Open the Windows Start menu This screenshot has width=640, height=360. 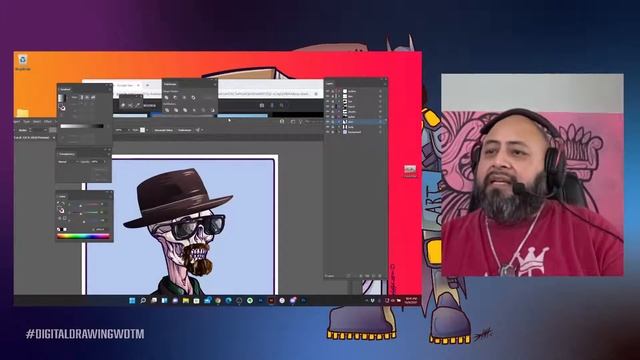[132, 301]
